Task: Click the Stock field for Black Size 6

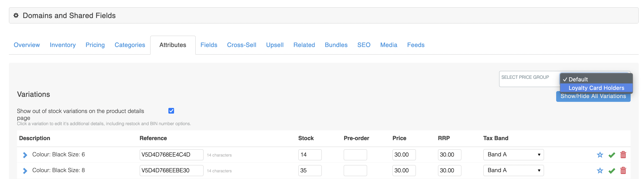Action: click(x=309, y=155)
